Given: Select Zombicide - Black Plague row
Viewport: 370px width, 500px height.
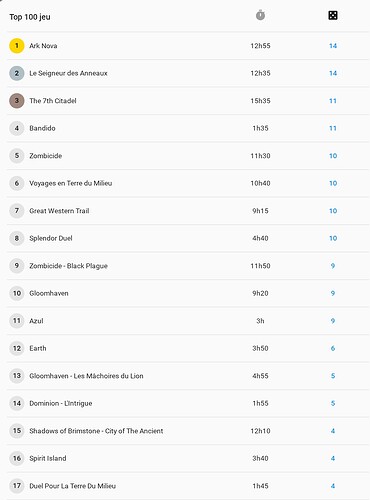Looking at the screenshot, I should 188,266.
